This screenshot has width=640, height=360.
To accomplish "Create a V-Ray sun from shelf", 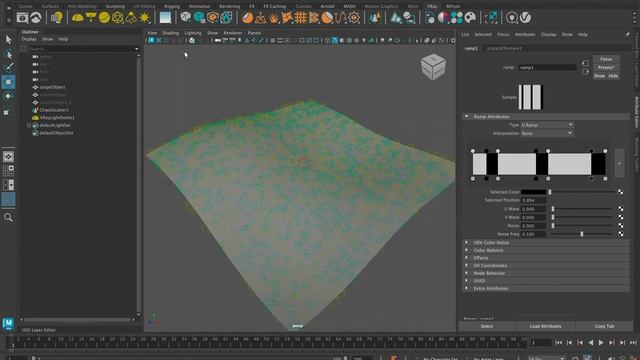I will coord(144,18).
